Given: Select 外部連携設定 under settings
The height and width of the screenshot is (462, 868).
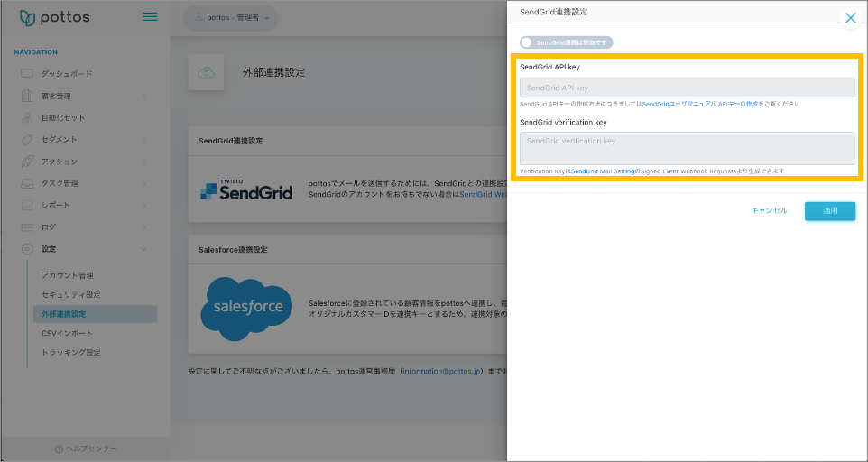Looking at the screenshot, I should (96, 314).
